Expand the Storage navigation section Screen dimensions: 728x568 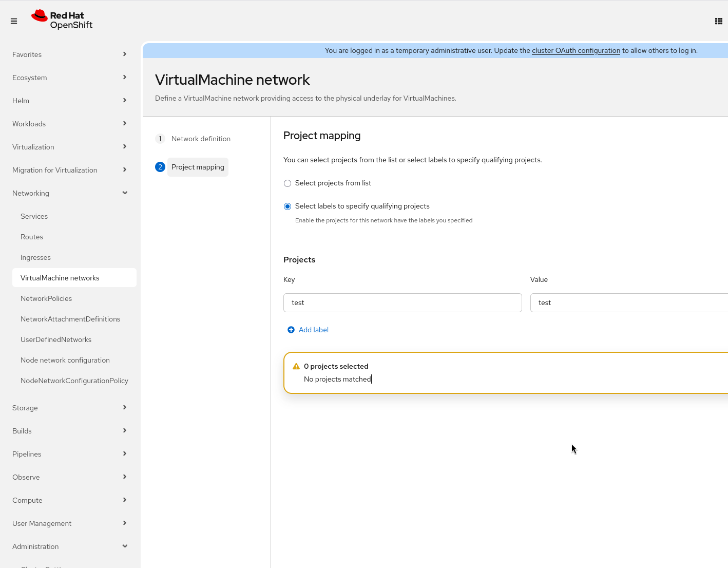click(69, 408)
